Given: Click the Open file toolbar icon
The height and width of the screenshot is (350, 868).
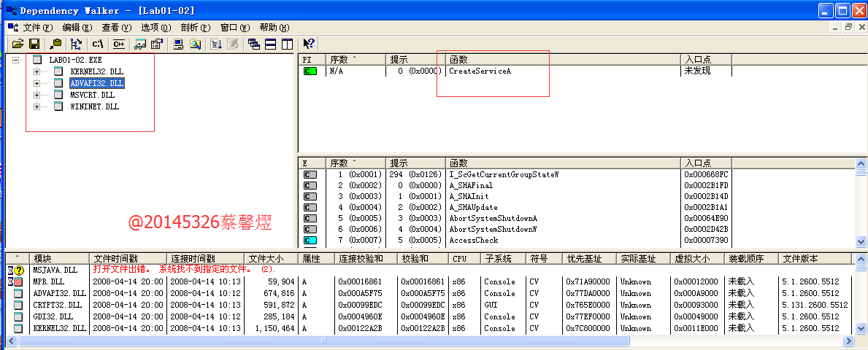Looking at the screenshot, I should 18,44.
